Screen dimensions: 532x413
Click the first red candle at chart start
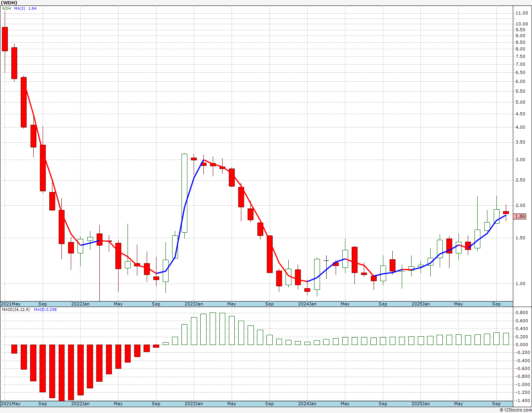point(5,39)
